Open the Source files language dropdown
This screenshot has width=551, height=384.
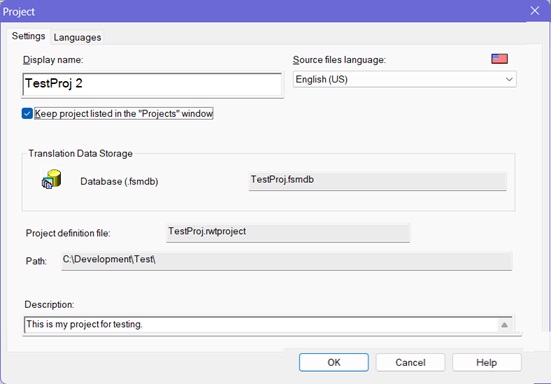click(x=404, y=79)
